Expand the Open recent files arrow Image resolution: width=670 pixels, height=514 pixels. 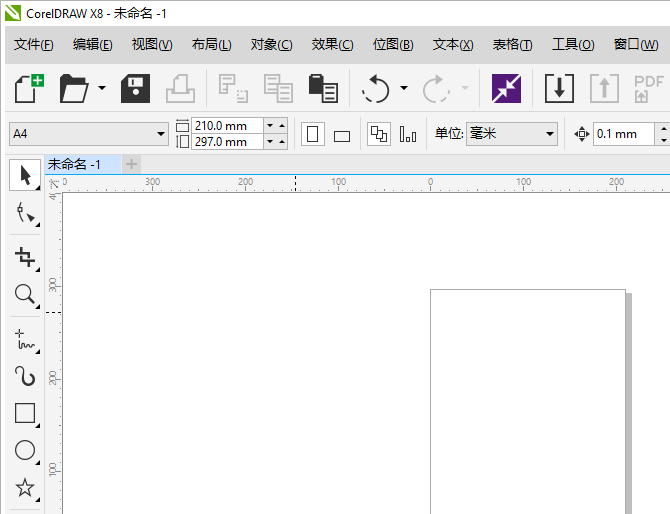[x=102, y=88]
